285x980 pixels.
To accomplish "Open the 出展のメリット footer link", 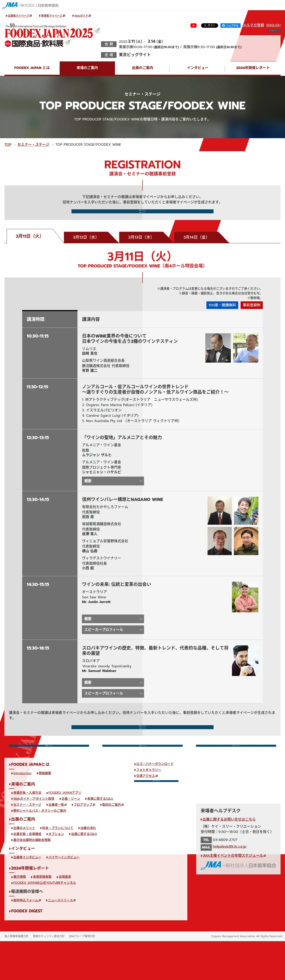I will 24,828.
